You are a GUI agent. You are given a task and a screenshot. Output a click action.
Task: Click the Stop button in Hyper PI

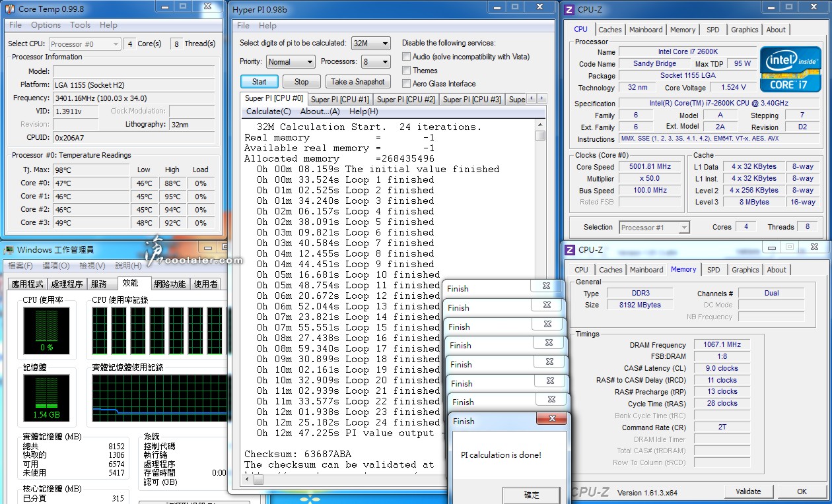pyautogui.click(x=302, y=82)
